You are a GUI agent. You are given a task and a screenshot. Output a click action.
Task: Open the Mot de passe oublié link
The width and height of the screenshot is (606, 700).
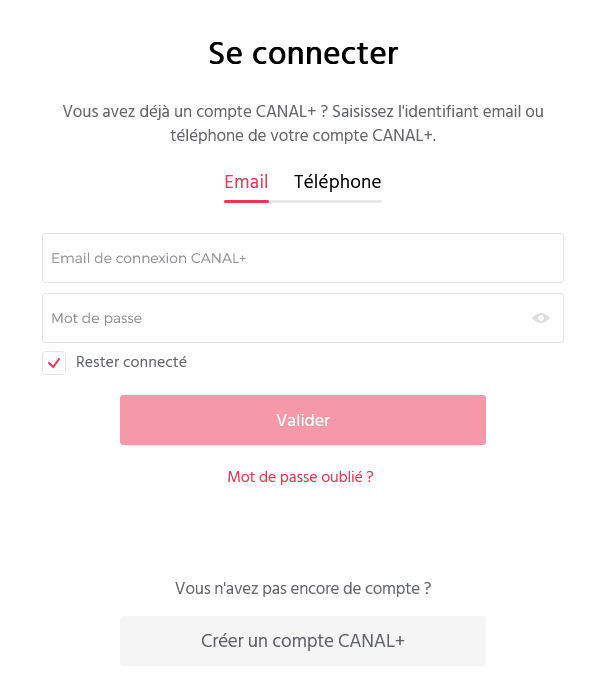point(300,477)
